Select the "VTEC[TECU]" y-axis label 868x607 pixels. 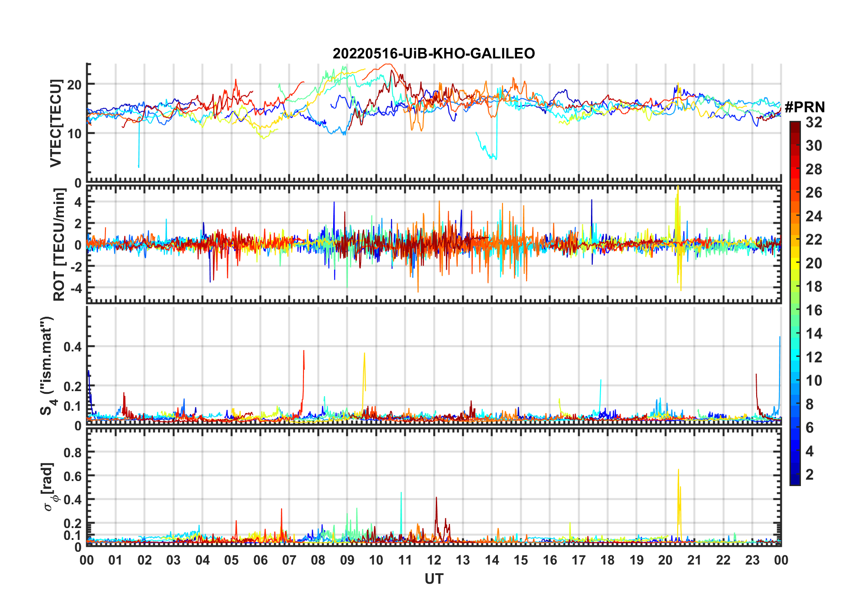coord(56,123)
